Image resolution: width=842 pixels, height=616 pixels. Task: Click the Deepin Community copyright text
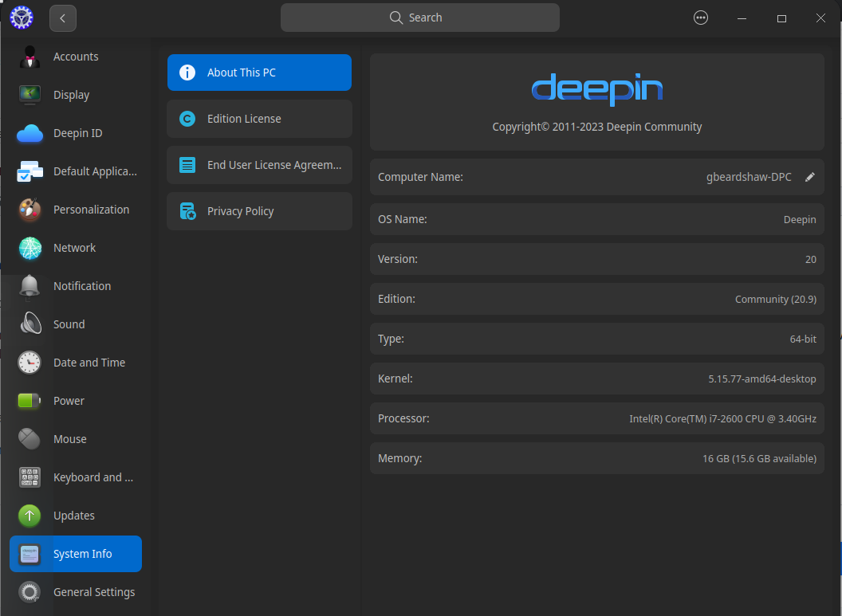point(597,128)
